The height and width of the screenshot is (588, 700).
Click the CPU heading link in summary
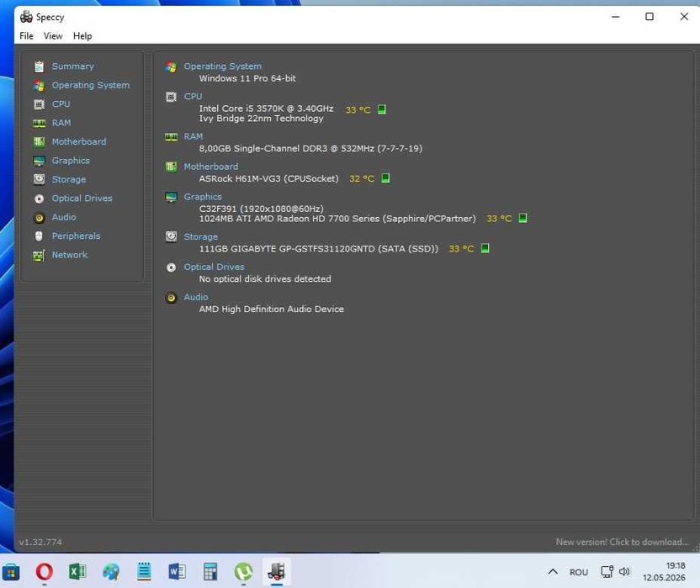pos(193,97)
